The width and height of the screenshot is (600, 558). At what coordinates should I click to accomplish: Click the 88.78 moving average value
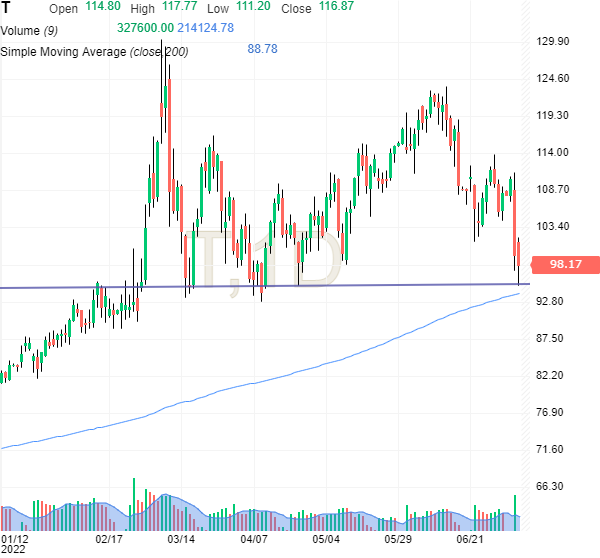[x=262, y=49]
